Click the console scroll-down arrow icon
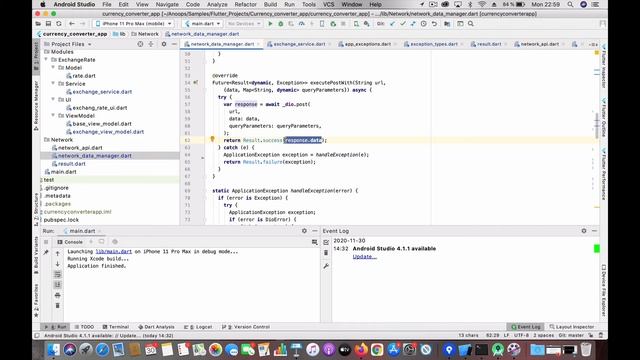The height and width of the screenshot is (360, 640). coord(58,264)
